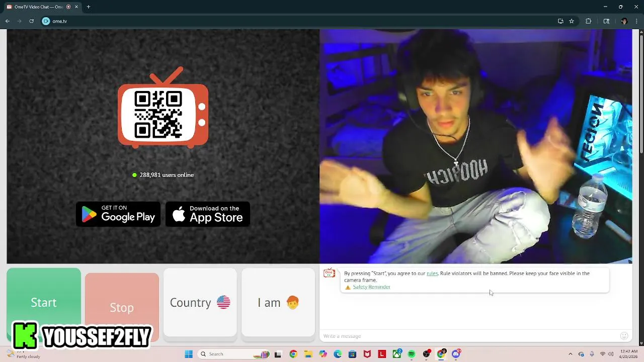Open McAfee from the taskbar
This screenshot has width=644, height=362.
coord(367,354)
